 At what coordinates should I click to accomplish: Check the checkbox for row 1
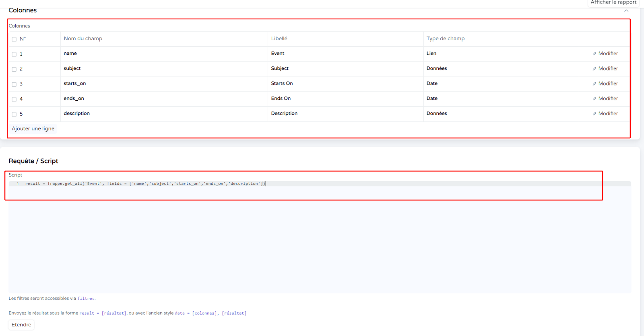(x=14, y=54)
